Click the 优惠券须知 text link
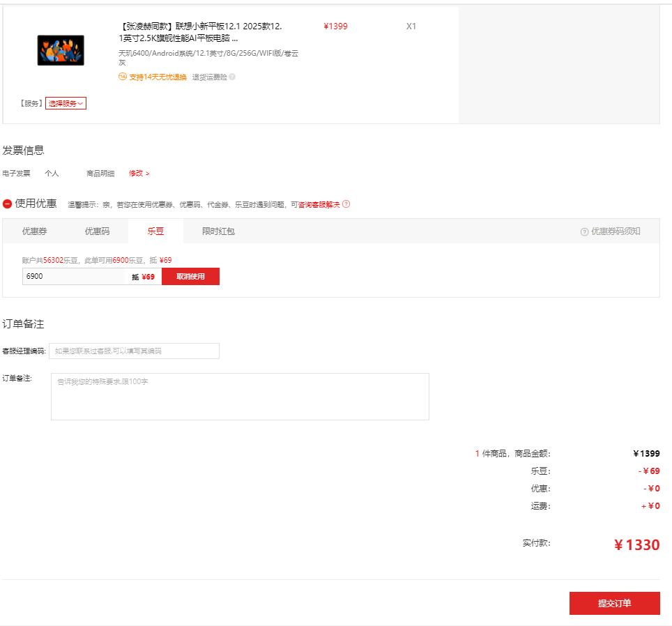The image size is (672, 626). 616,231
